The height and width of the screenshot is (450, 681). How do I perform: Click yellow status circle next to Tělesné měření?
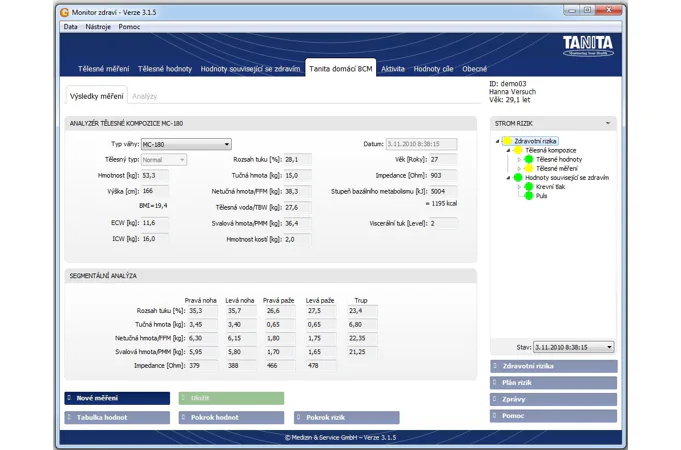pyautogui.click(x=529, y=169)
